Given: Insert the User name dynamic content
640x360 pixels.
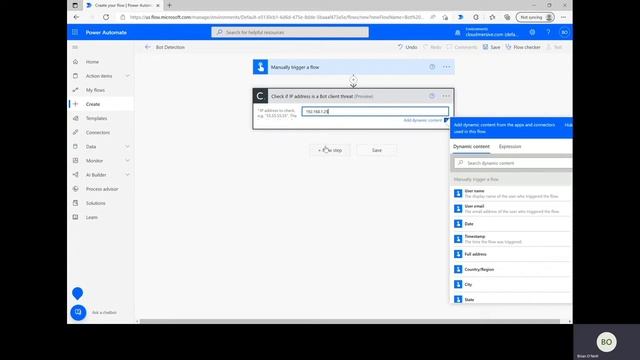Looking at the screenshot, I should 511,193.
